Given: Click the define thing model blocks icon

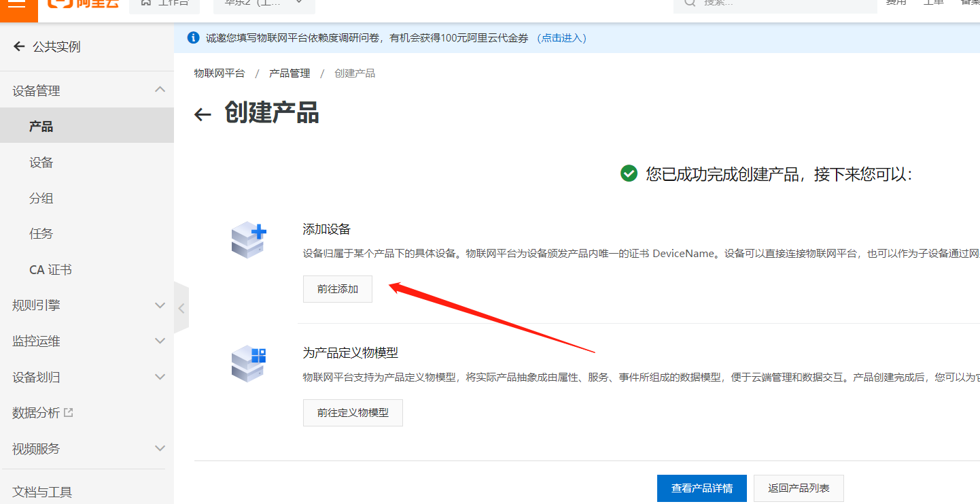Looking at the screenshot, I should tap(249, 364).
